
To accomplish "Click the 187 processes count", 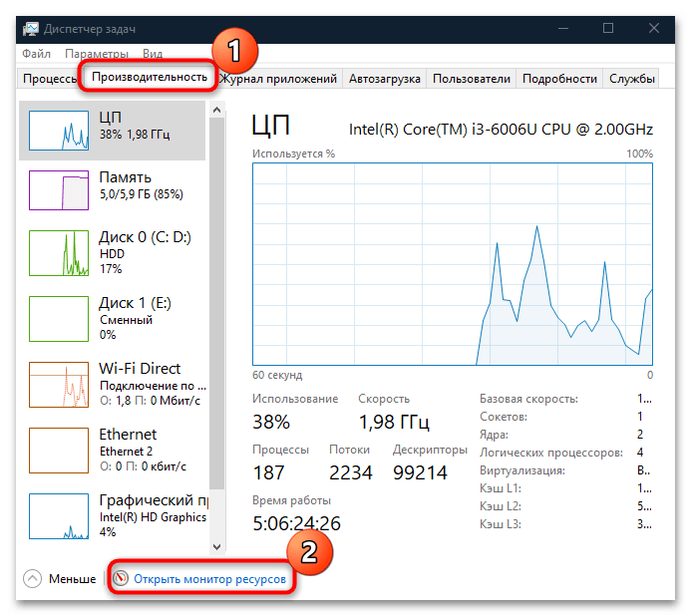I will [x=269, y=472].
